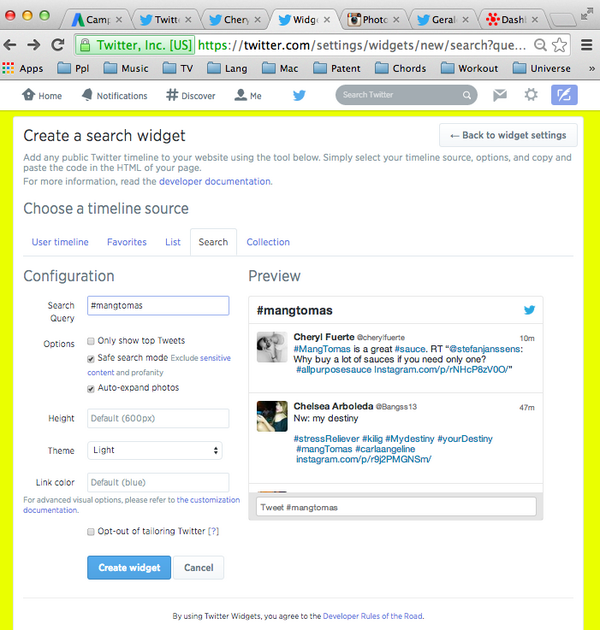Screen dimensions: 600x630
Task: Open the Mac bookmarks folder
Action: tap(280, 68)
